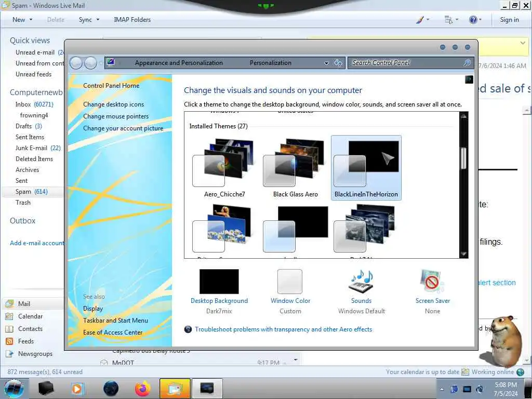Click the Mail icon in bottom-left shortcuts
Image resolution: width=532 pixels, height=399 pixels.
[x=9, y=303]
